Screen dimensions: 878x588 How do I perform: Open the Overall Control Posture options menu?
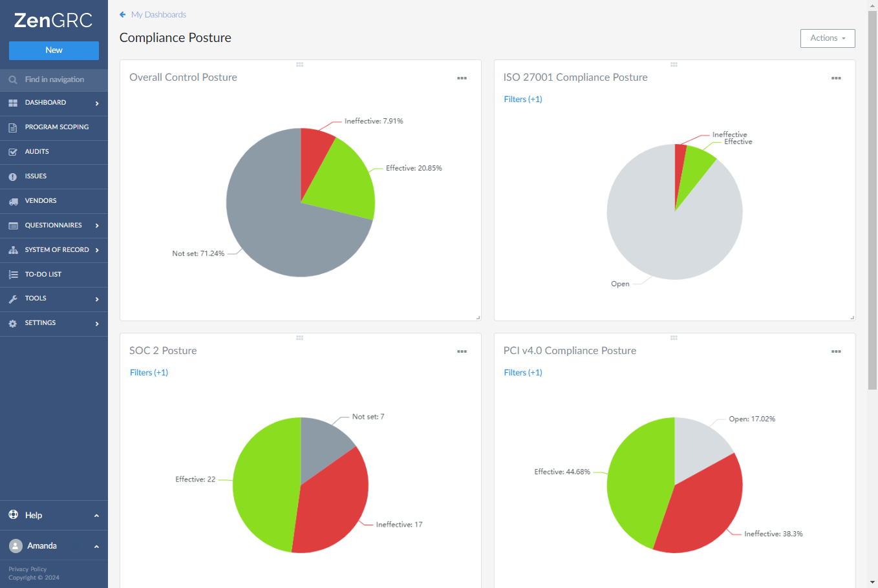pos(462,78)
